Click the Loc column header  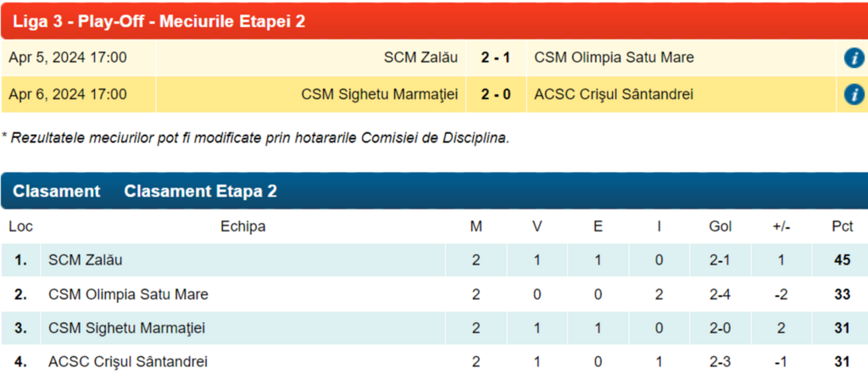(20, 226)
